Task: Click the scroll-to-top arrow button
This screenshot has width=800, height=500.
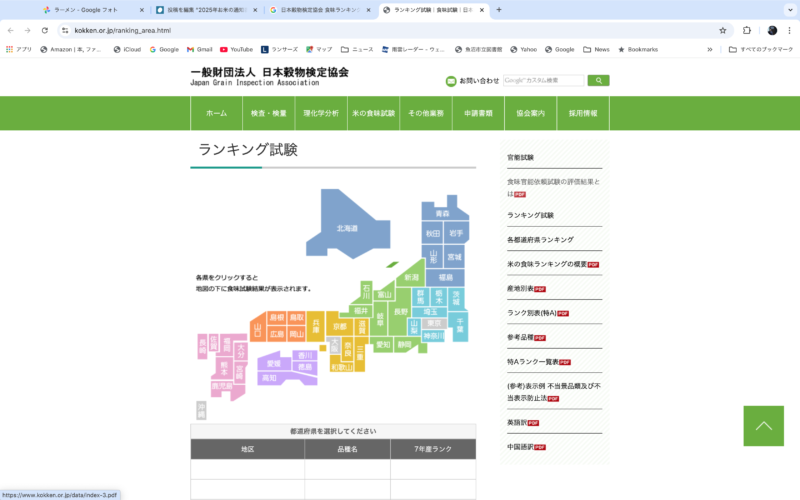Action: point(763,426)
